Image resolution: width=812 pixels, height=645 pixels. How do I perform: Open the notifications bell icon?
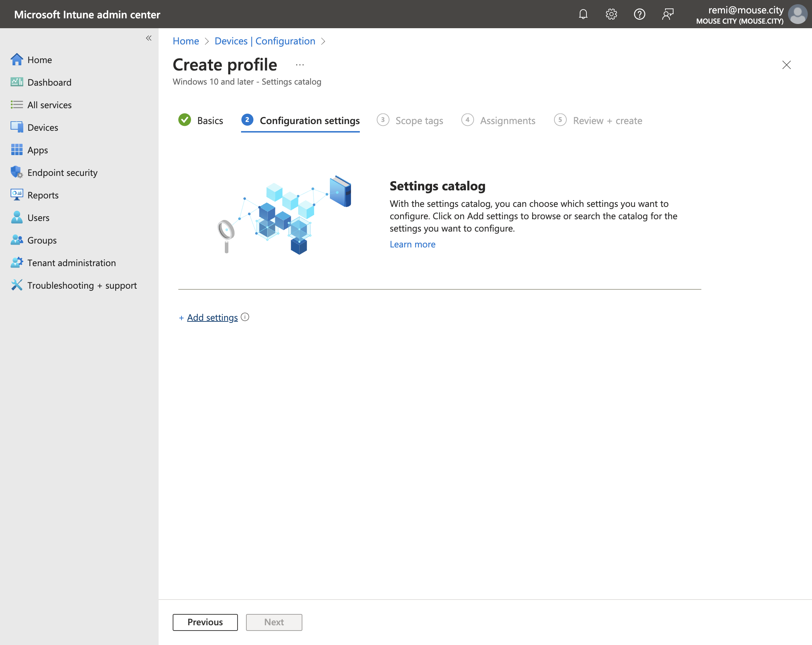[x=583, y=14]
